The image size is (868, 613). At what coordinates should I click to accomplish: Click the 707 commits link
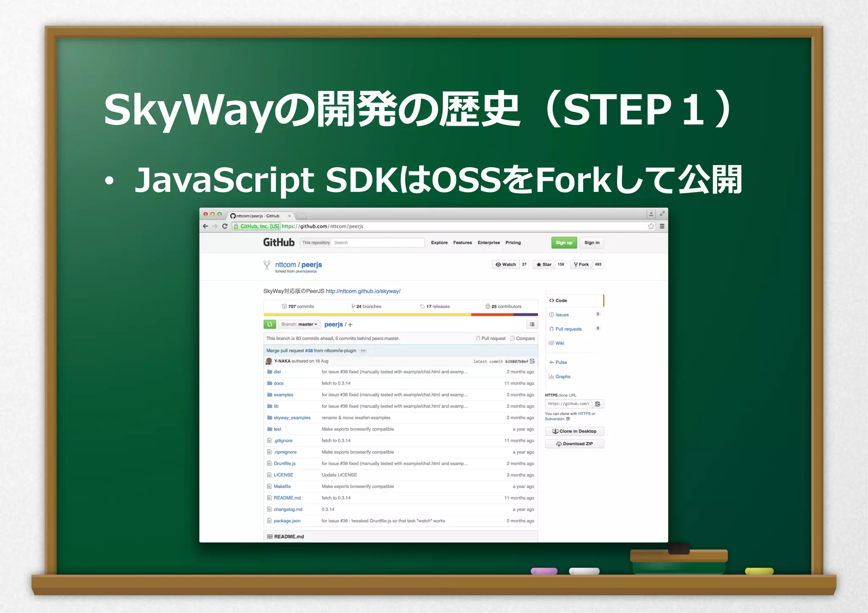pos(298,306)
